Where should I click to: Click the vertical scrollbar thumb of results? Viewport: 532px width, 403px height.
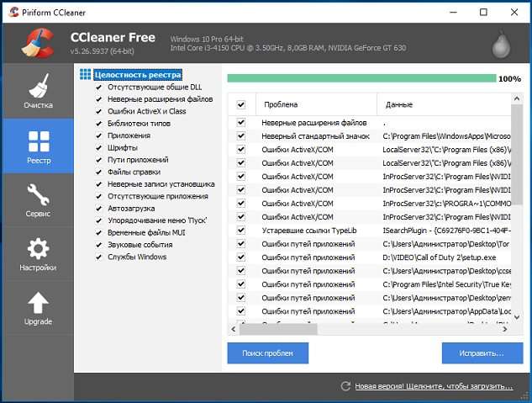point(516,155)
